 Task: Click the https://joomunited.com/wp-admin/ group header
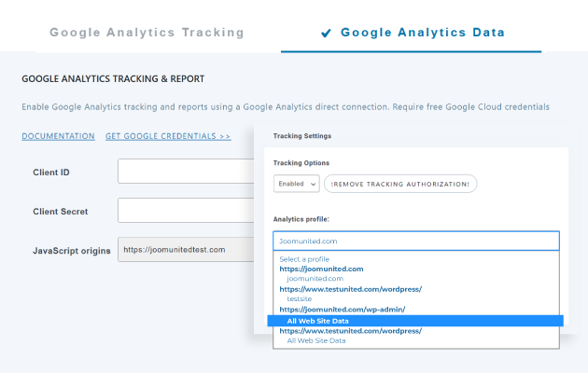[x=341, y=310]
